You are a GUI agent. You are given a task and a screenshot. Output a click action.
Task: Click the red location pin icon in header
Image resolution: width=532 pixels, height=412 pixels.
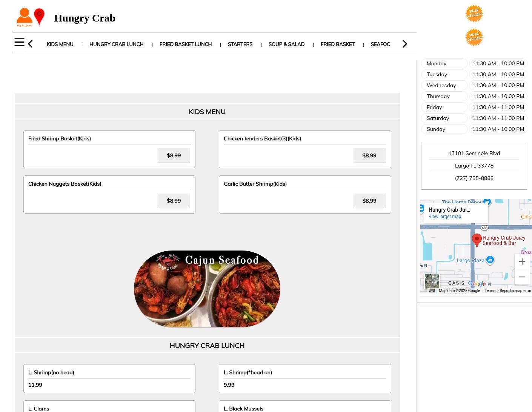(x=39, y=17)
